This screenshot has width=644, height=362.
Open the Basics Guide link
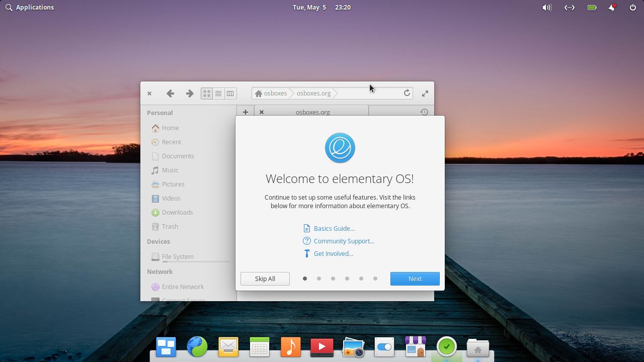click(x=334, y=228)
